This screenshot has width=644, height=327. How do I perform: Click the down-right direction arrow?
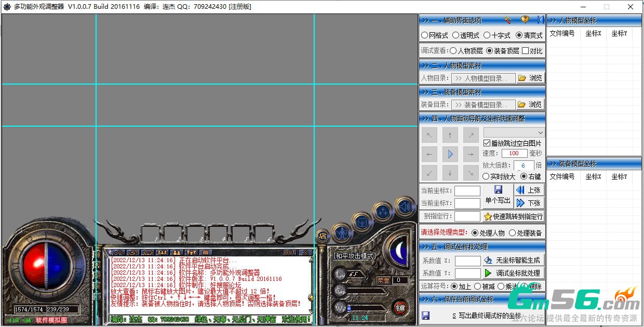point(471,173)
